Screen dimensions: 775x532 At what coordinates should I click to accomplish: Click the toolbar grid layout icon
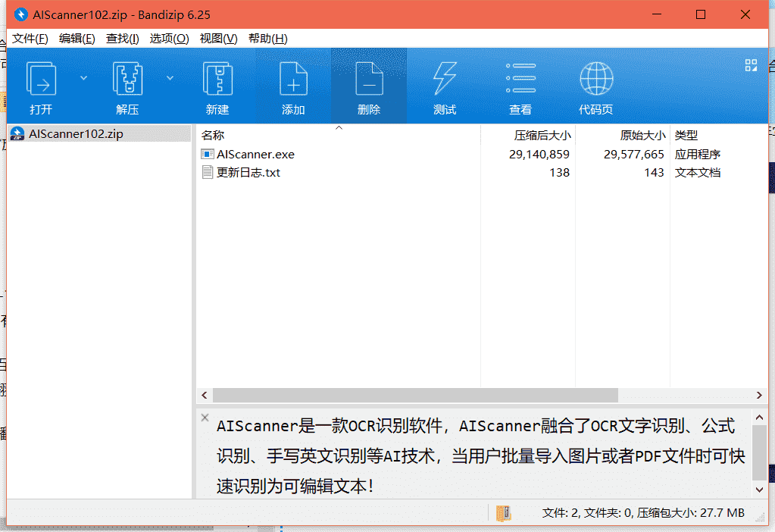pyautogui.click(x=751, y=65)
